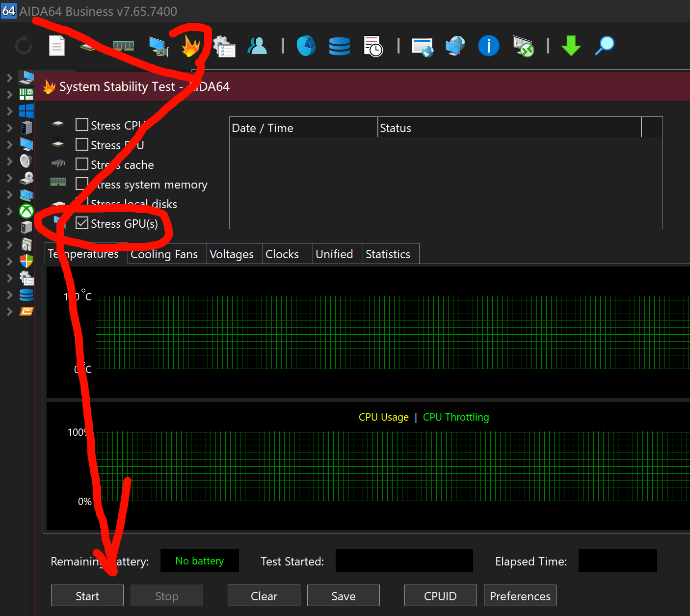Switch to the Cooling Fans tab
Image resolution: width=690 pixels, height=616 pixels.
pyautogui.click(x=164, y=254)
